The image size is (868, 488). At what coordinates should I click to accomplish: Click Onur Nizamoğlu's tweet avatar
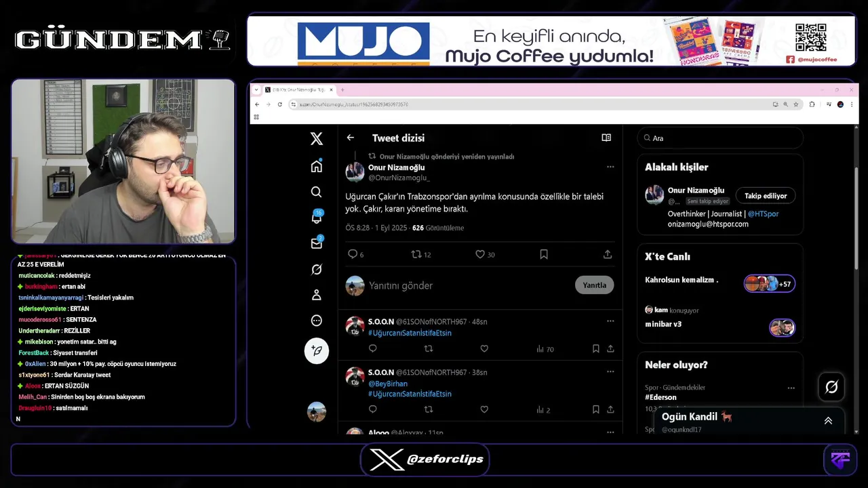355,172
